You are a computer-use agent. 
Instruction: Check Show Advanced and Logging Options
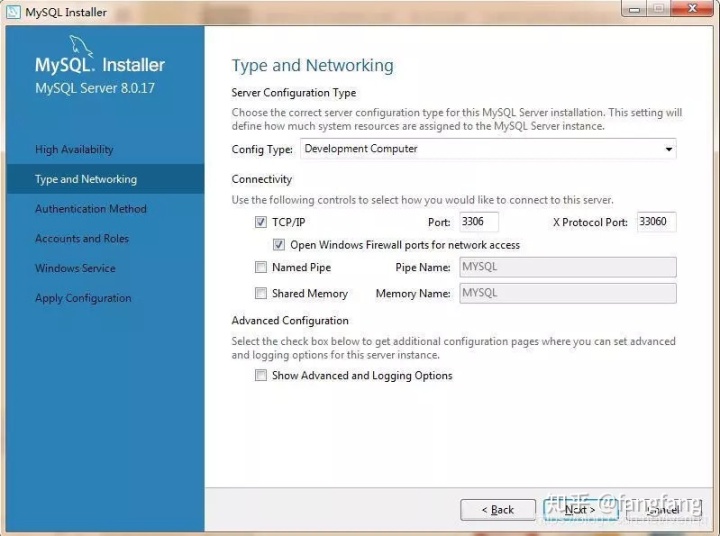(x=260, y=375)
